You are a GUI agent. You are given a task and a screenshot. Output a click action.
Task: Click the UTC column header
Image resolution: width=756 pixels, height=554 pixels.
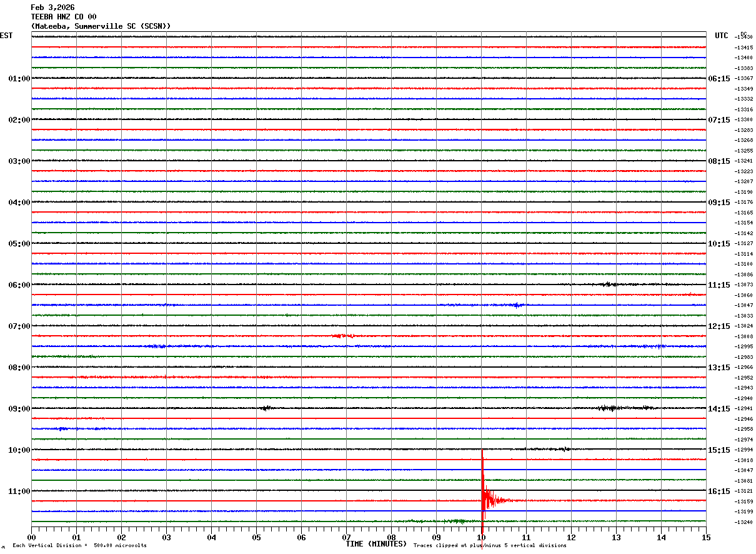[x=722, y=36]
